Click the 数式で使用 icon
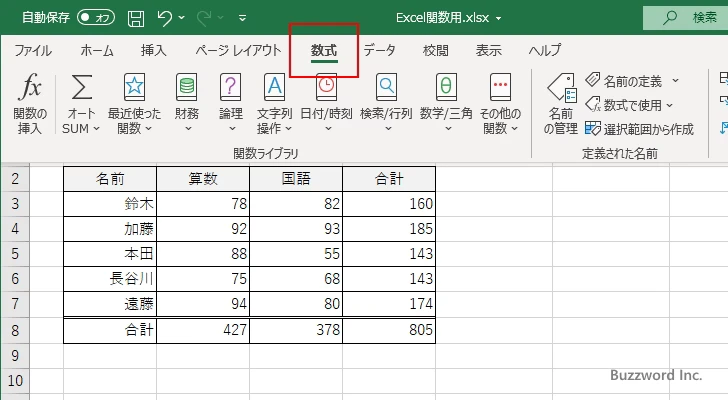 592,104
